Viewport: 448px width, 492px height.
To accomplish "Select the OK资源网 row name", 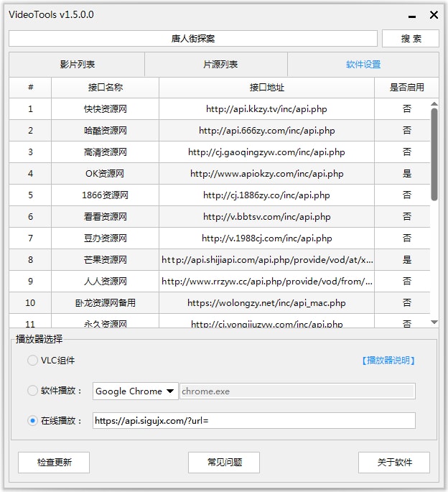I will (x=105, y=174).
